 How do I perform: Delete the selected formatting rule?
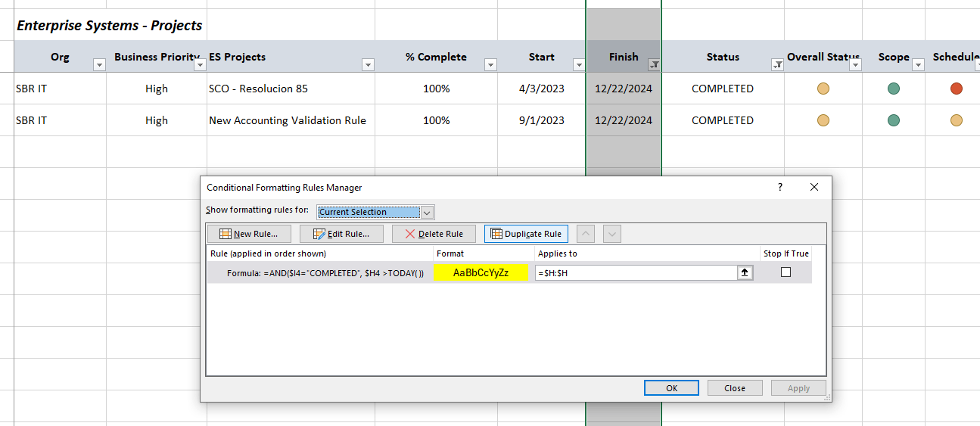coord(434,234)
